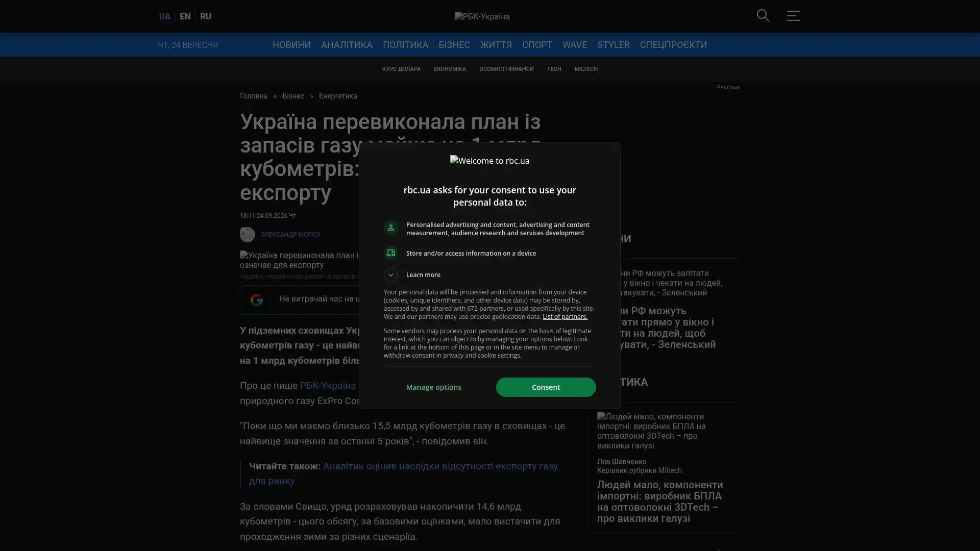Go to Бізнес breadcrumb

pyautogui.click(x=293, y=96)
